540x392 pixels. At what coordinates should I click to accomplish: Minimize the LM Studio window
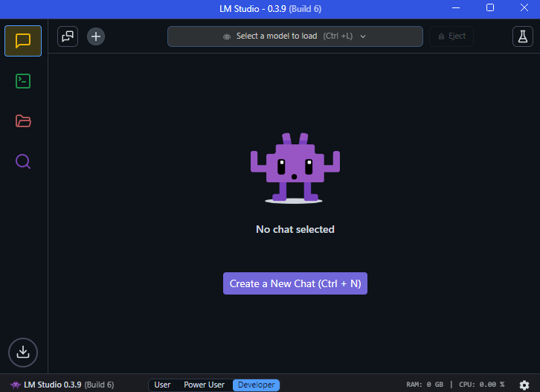456,8
